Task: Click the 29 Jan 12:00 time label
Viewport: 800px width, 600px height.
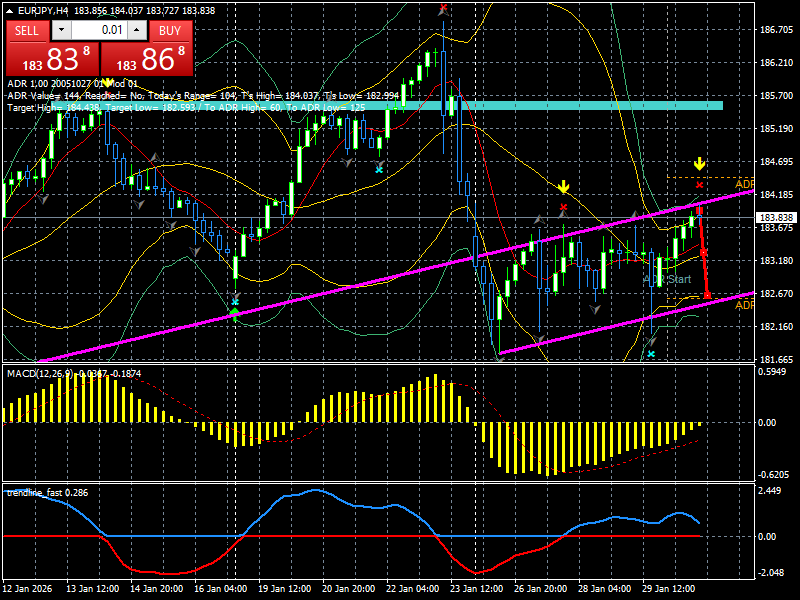Action: pos(668,589)
